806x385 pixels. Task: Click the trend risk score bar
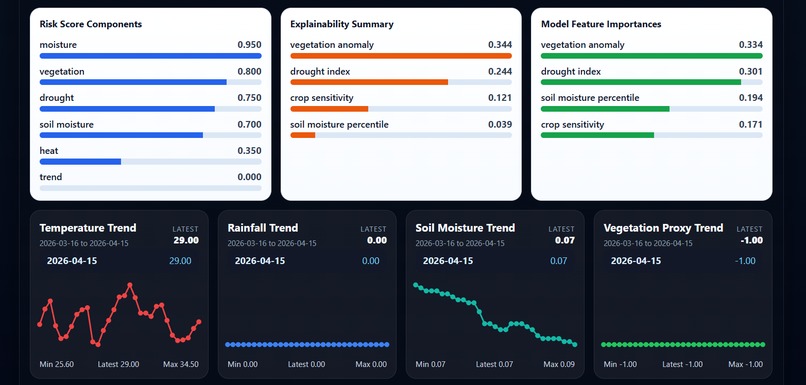click(150, 188)
